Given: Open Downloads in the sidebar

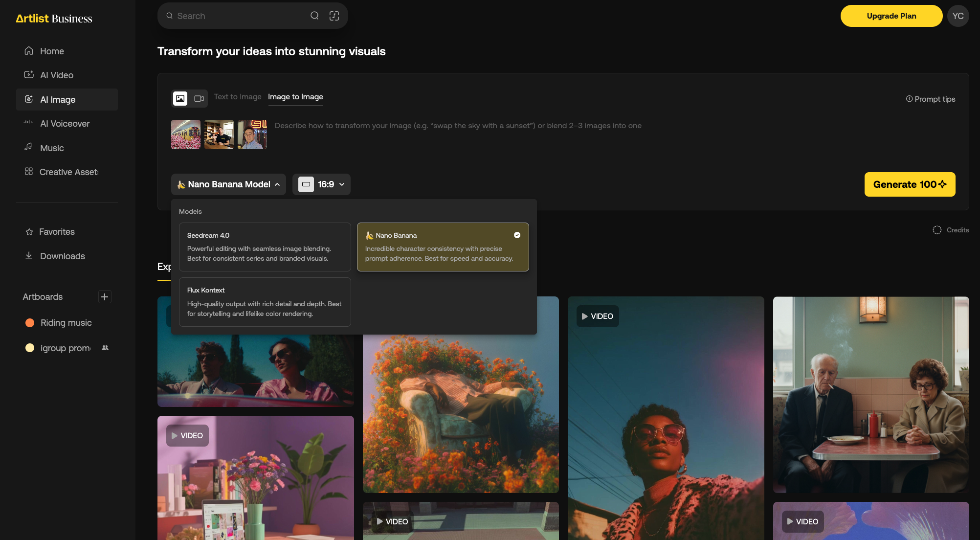Looking at the screenshot, I should (62, 256).
